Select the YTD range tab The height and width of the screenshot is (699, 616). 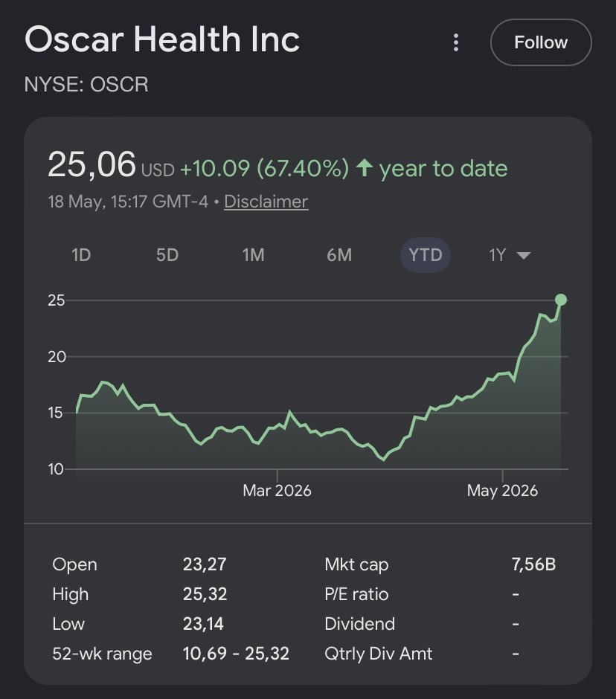click(426, 255)
